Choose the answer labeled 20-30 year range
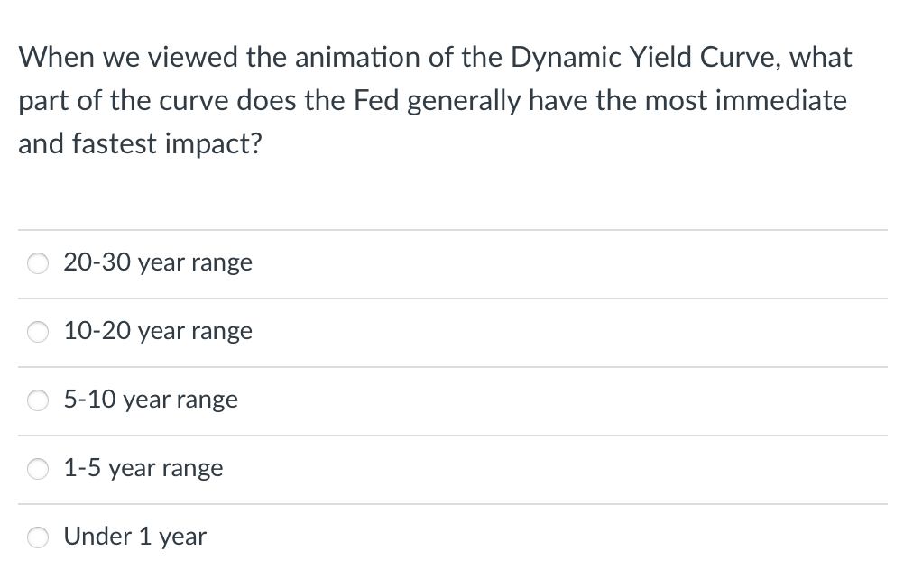904x588 pixels. click(158, 262)
